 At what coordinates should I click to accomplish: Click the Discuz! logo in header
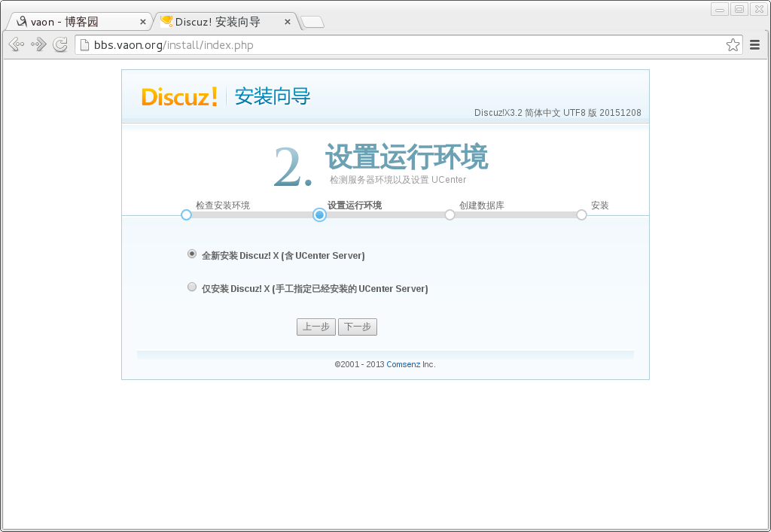pyautogui.click(x=179, y=96)
